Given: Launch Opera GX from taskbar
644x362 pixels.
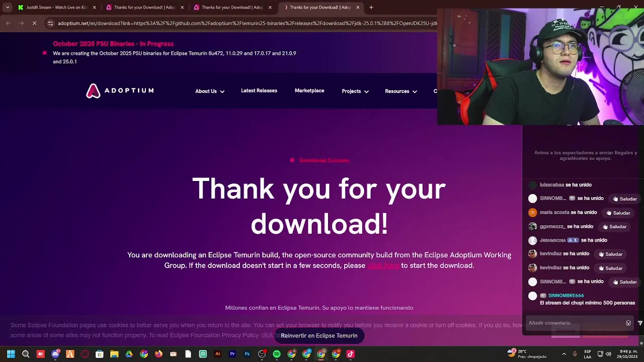Looking at the screenshot, I should [85, 354].
